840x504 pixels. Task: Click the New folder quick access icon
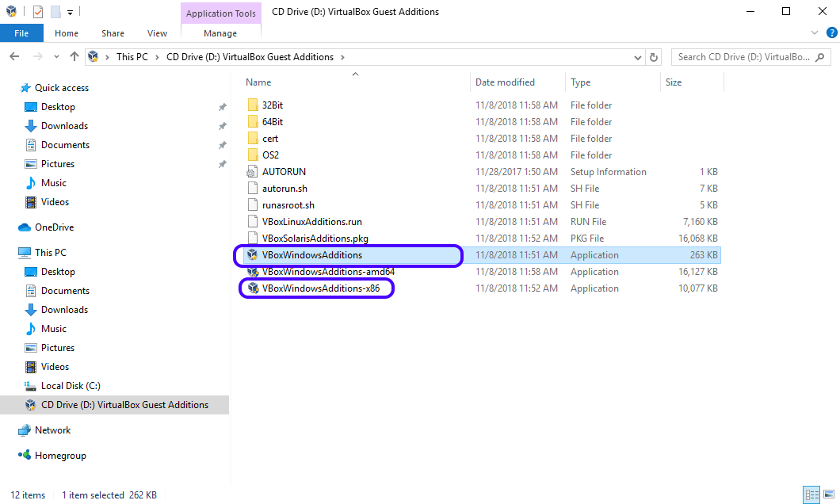pos(55,11)
